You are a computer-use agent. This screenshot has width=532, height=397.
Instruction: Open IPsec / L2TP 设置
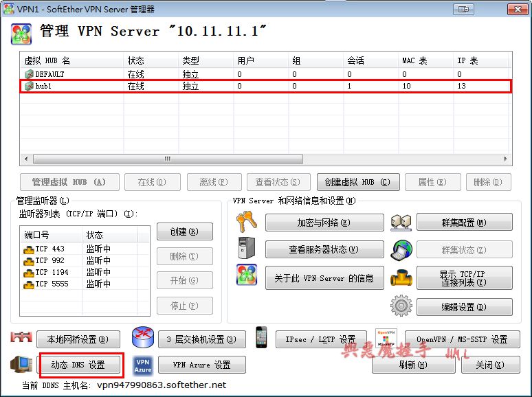click(321, 339)
